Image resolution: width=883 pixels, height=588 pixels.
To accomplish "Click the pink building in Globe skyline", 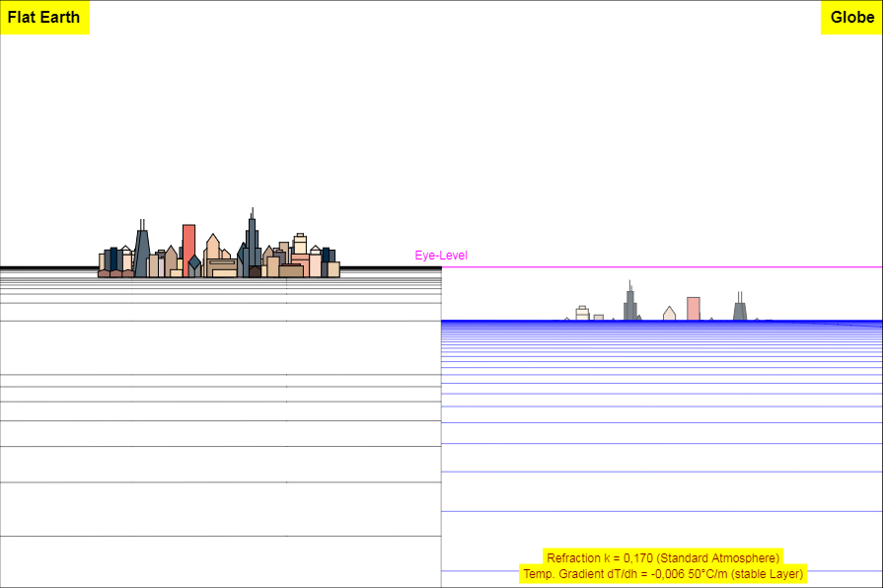I will click(694, 309).
